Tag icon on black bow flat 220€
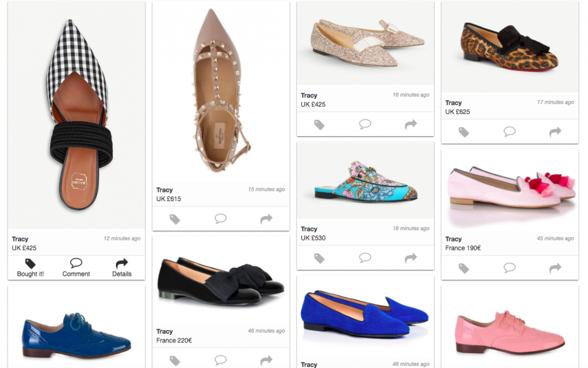The width and height of the screenshot is (588, 368). click(x=175, y=360)
